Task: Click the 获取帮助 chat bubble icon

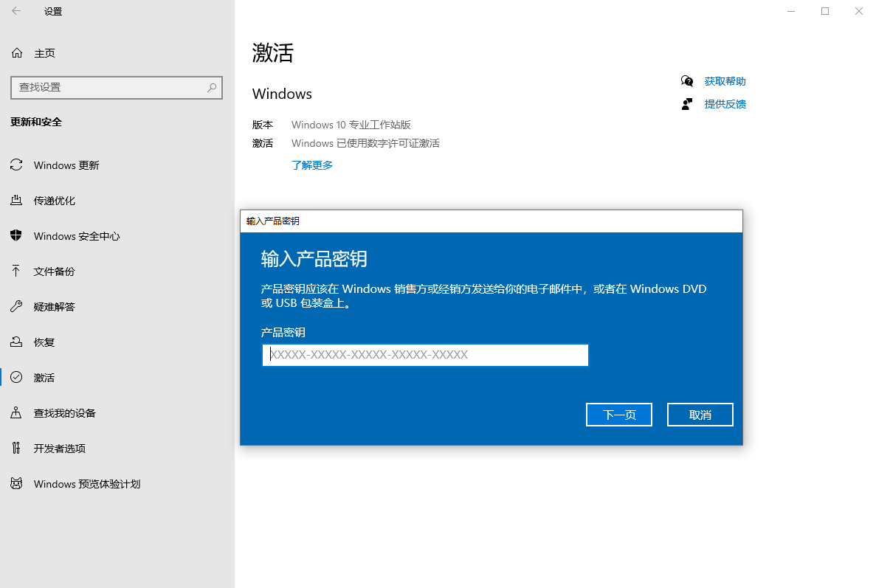Action: (687, 82)
